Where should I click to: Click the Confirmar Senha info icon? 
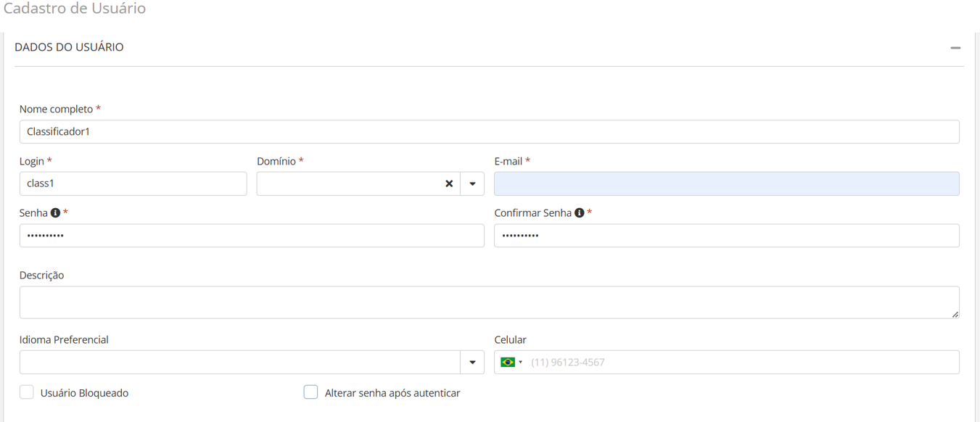click(x=580, y=213)
